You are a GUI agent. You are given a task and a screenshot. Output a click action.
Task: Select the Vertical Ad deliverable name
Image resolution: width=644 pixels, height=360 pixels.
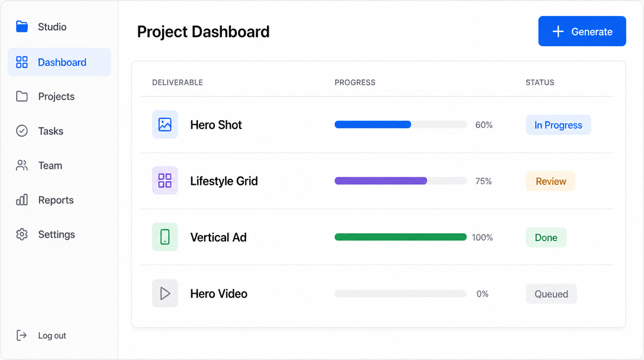(x=218, y=237)
